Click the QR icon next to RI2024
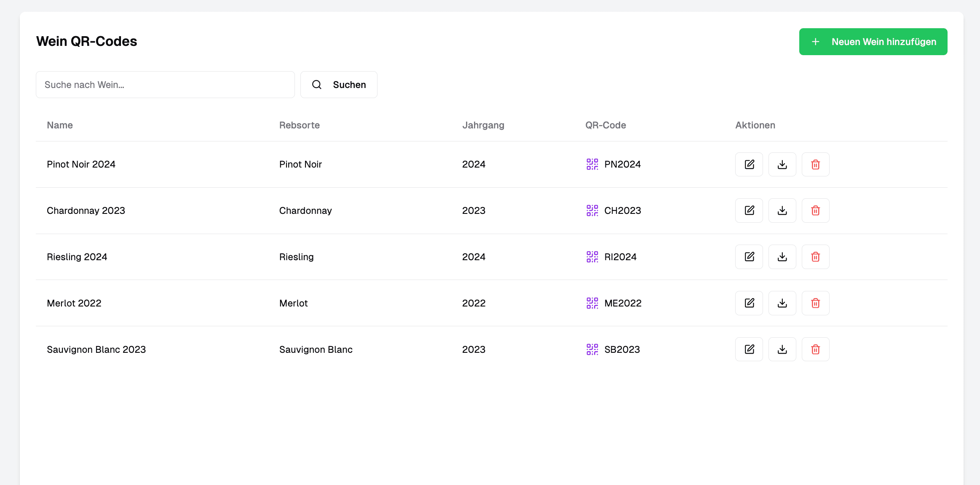980x485 pixels. (x=592, y=257)
